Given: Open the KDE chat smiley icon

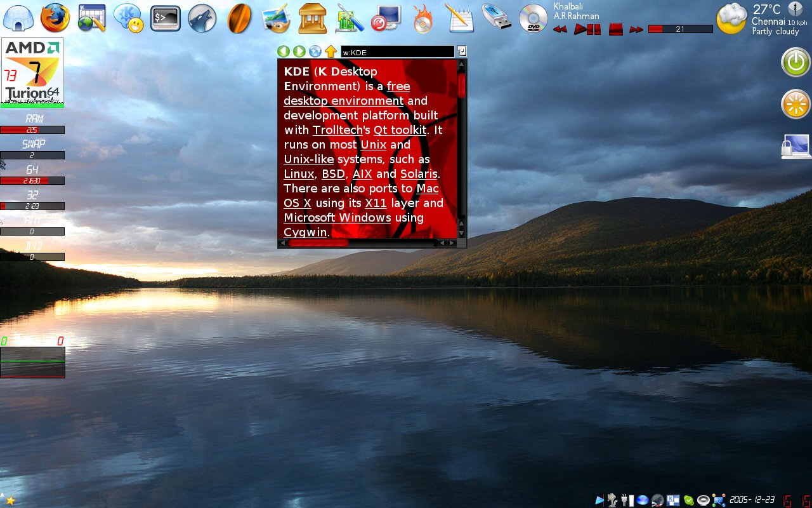Looking at the screenshot, I should point(129,18).
